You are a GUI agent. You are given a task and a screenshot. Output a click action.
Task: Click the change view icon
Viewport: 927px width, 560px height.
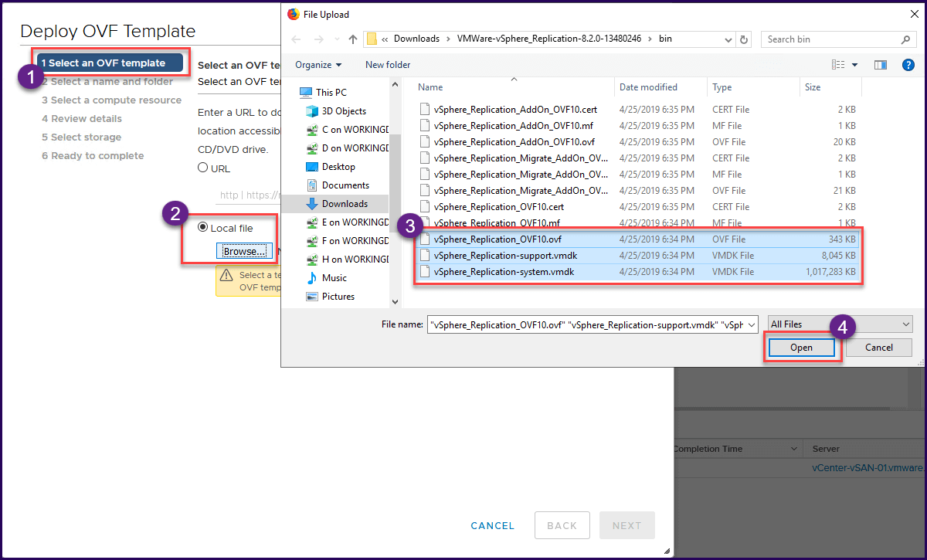pos(839,65)
